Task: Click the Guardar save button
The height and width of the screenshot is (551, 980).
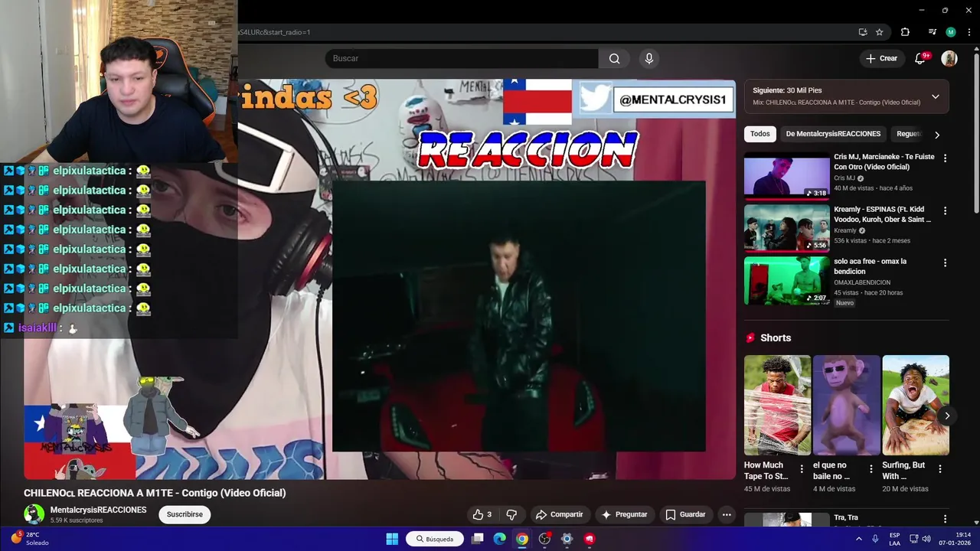Action: pyautogui.click(x=685, y=514)
